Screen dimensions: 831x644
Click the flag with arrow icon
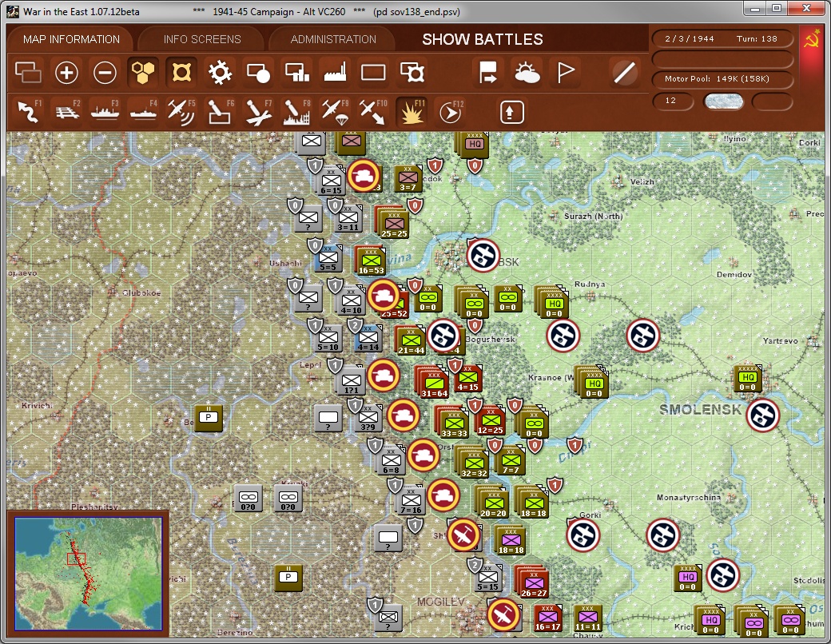pos(487,73)
